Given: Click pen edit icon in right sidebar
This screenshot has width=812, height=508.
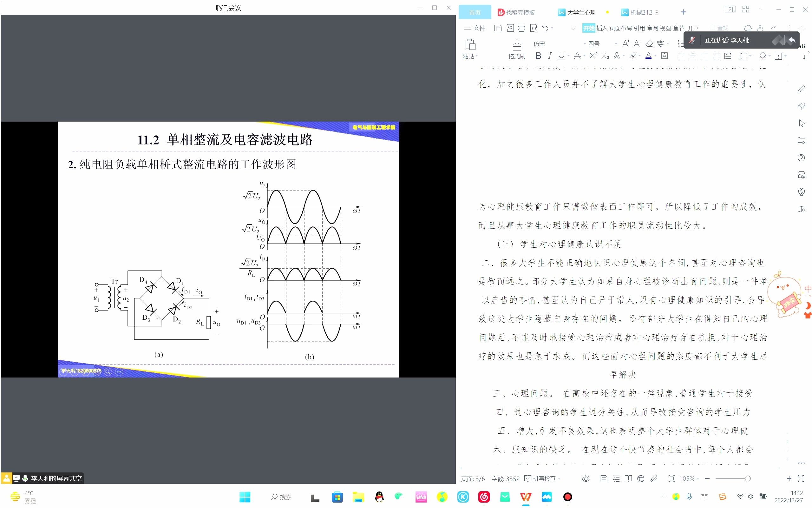Looking at the screenshot, I should coord(801,89).
